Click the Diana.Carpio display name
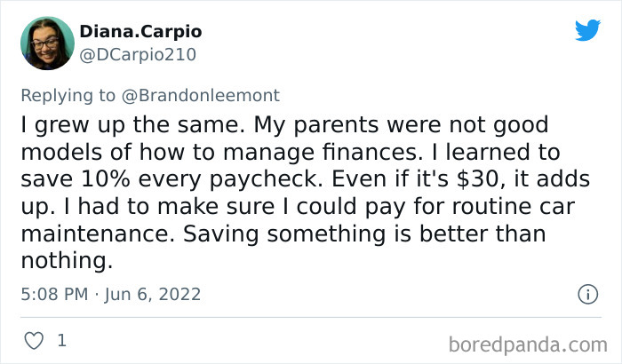This screenshot has width=622, height=364. 140,31
